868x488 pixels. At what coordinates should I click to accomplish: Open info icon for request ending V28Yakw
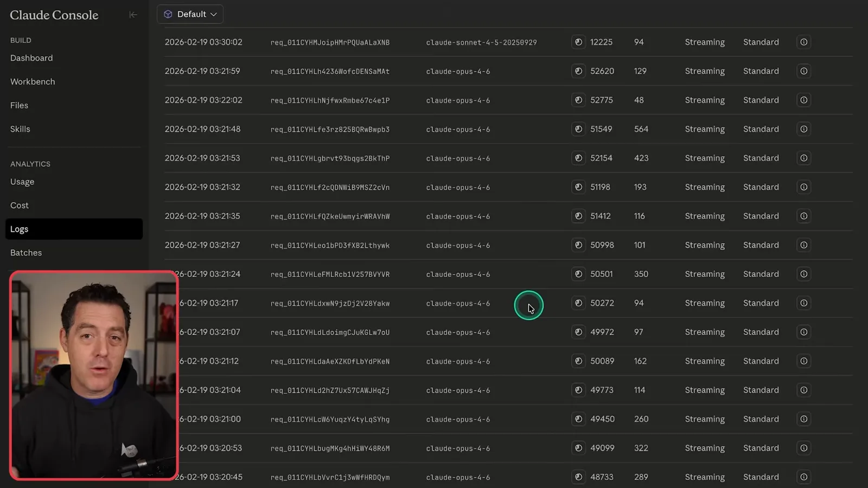(x=804, y=303)
